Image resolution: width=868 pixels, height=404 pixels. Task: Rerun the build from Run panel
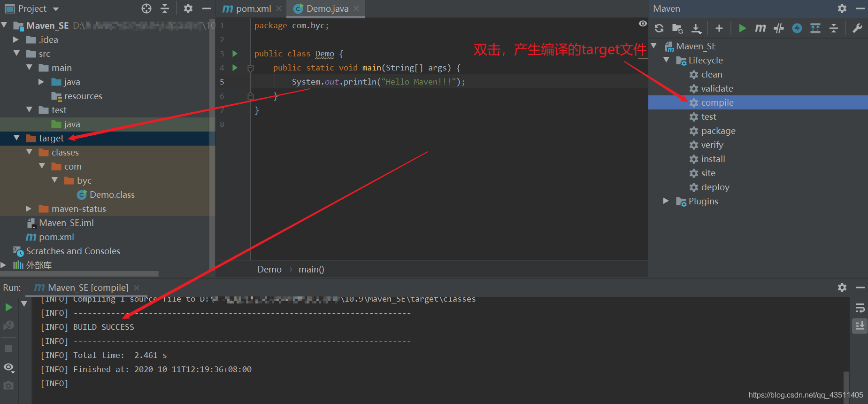point(8,307)
